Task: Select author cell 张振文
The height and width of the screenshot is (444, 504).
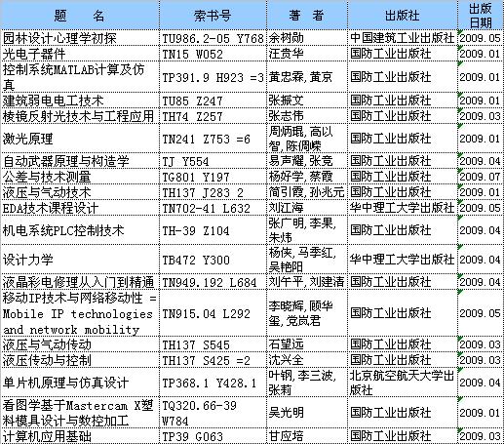Action: (x=307, y=101)
